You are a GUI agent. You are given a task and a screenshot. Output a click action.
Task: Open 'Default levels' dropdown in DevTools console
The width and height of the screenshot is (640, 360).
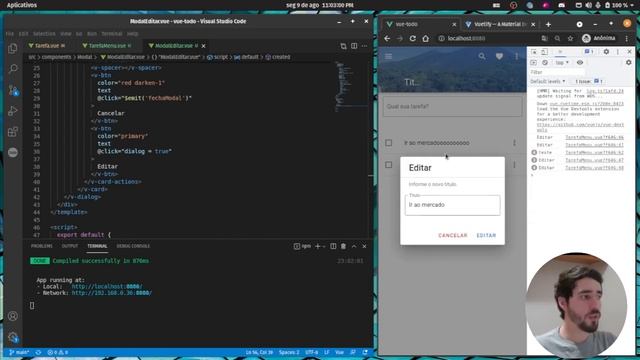point(548,81)
